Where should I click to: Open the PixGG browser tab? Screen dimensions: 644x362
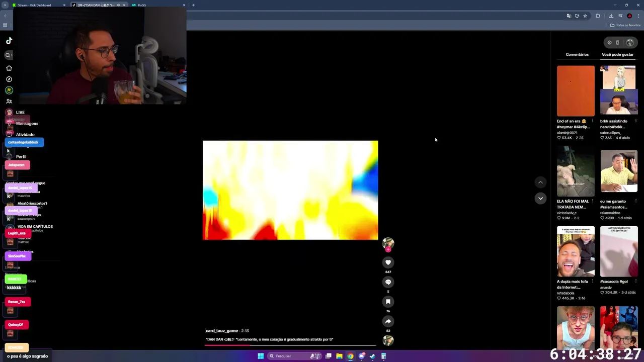pos(158,5)
